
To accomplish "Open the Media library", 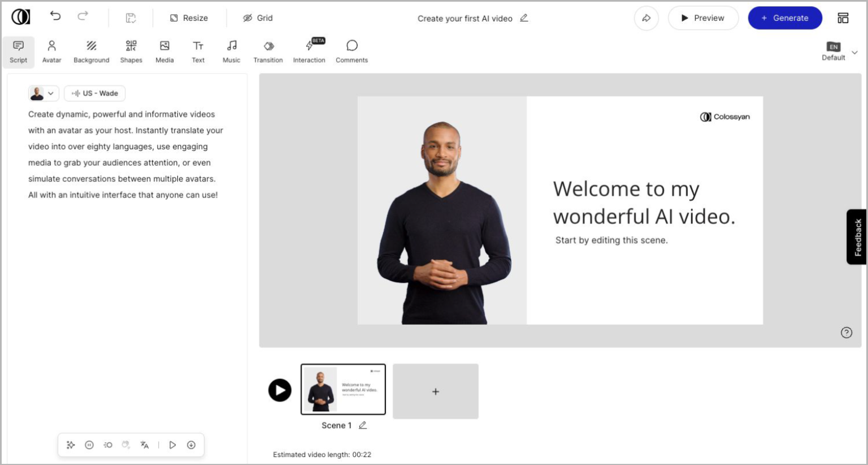I will click(x=164, y=51).
